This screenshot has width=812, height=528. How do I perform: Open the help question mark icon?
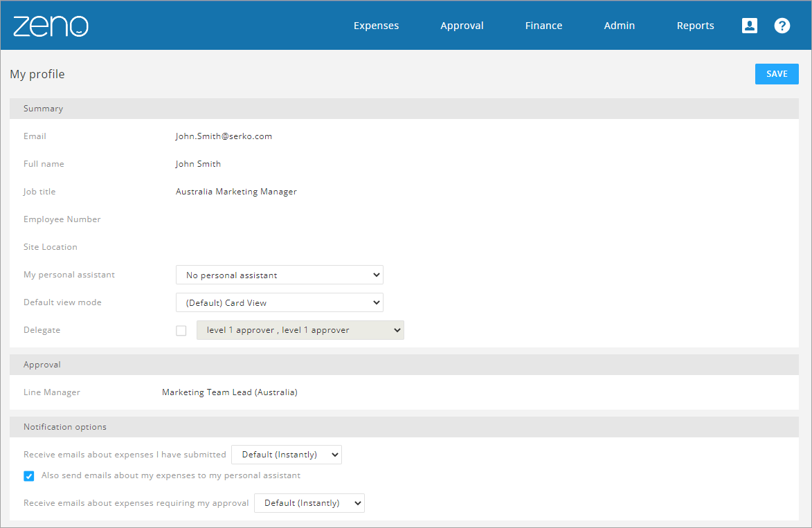[x=782, y=26]
